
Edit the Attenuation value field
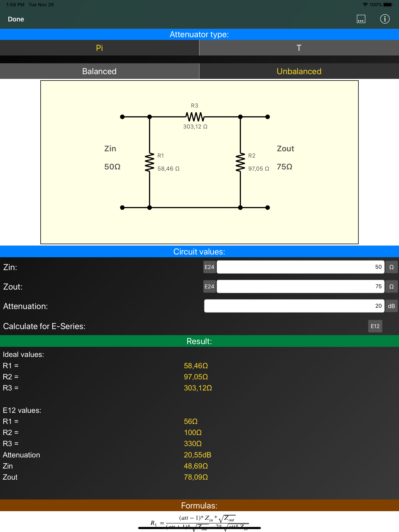[x=294, y=306]
